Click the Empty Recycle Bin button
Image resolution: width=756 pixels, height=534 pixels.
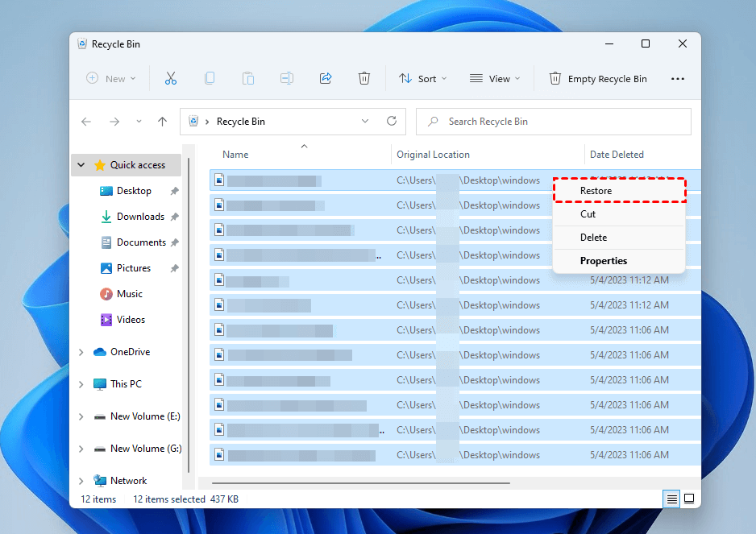pyautogui.click(x=598, y=79)
